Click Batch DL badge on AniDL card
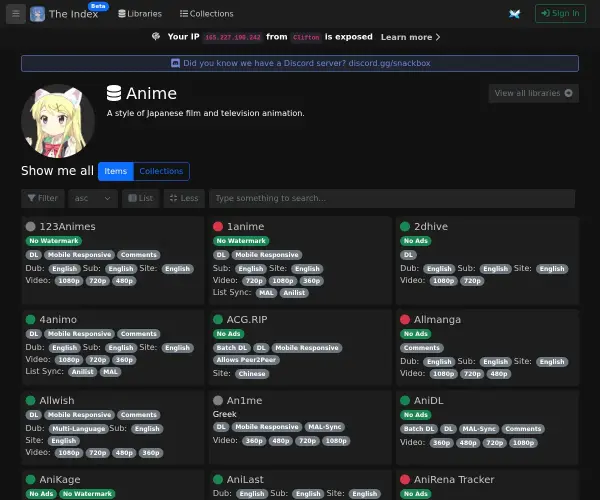This screenshot has height=500, width=600. (419, 429)
